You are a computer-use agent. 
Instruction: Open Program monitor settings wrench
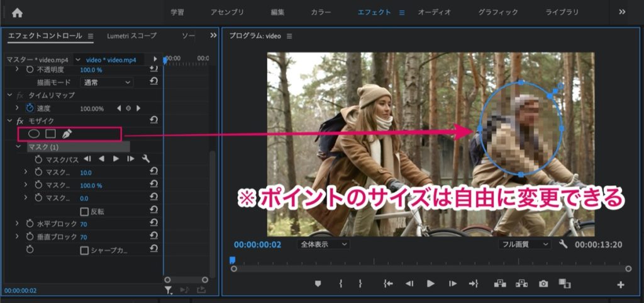tap(563, 244)
